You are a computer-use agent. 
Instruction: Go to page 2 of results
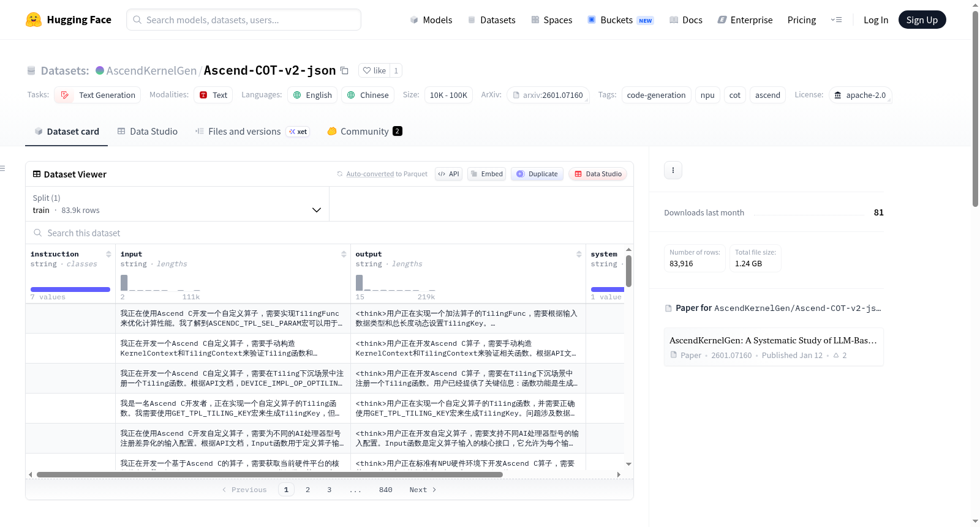[x=307, y=490]
